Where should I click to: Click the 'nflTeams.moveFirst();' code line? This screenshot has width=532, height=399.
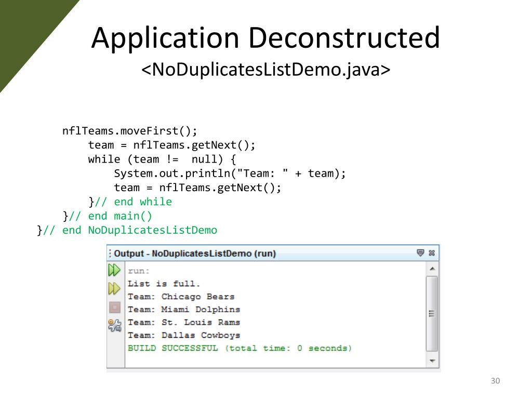click(x=129, y=131)
